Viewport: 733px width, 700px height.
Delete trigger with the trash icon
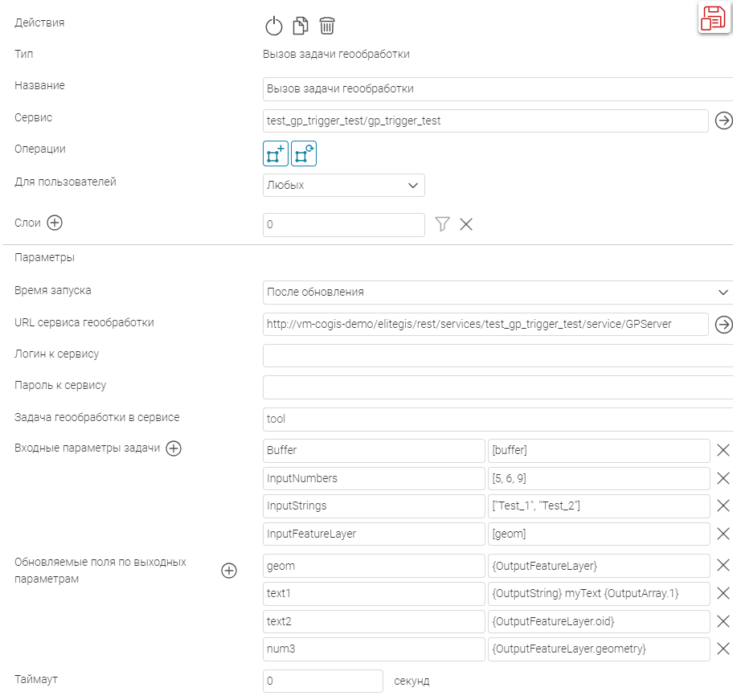tap(326, 26)
